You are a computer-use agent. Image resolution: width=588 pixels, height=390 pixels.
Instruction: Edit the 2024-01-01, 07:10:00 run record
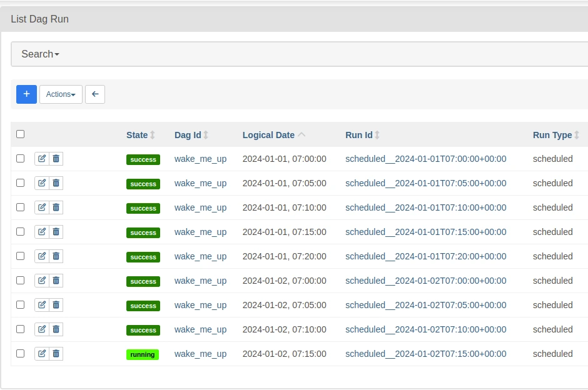42,207
